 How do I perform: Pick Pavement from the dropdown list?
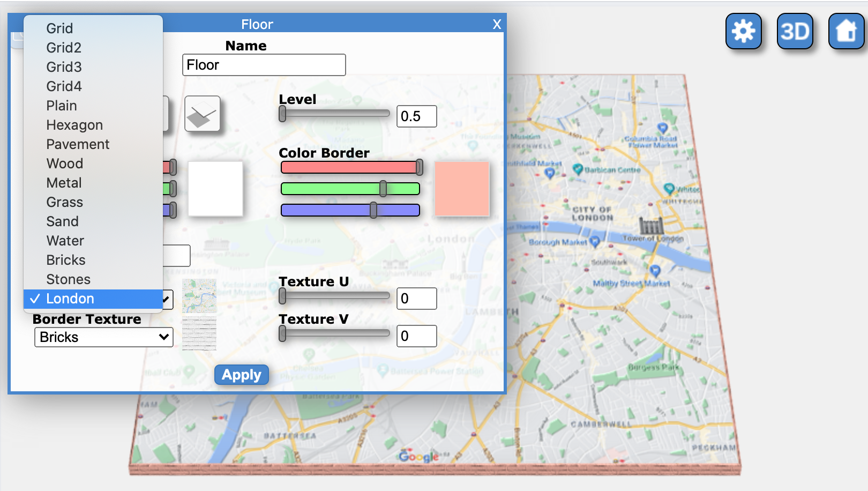93,144
